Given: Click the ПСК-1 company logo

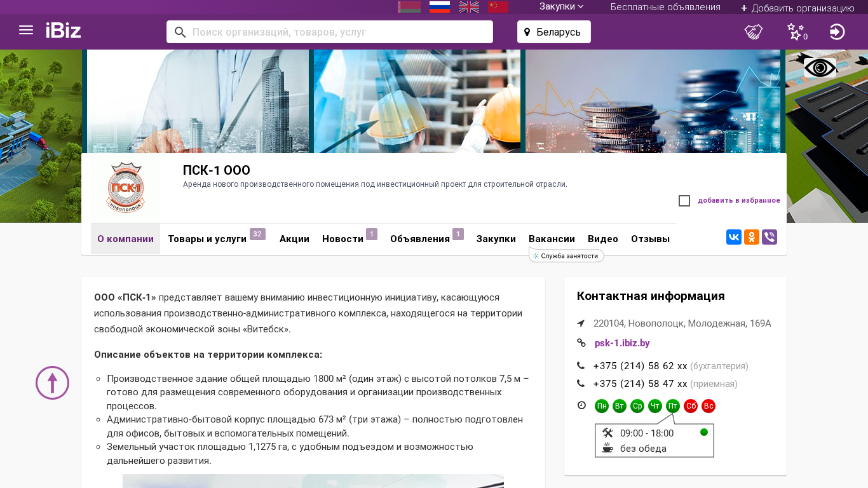Looking at the screenshot, I should 126,188.
